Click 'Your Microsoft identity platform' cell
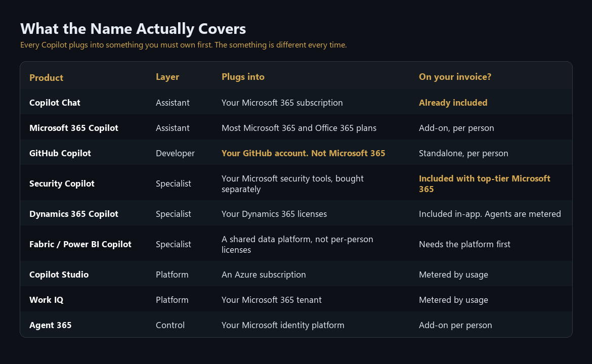The height and width of the screenshot is (364, 592). (x=283, y=325)
